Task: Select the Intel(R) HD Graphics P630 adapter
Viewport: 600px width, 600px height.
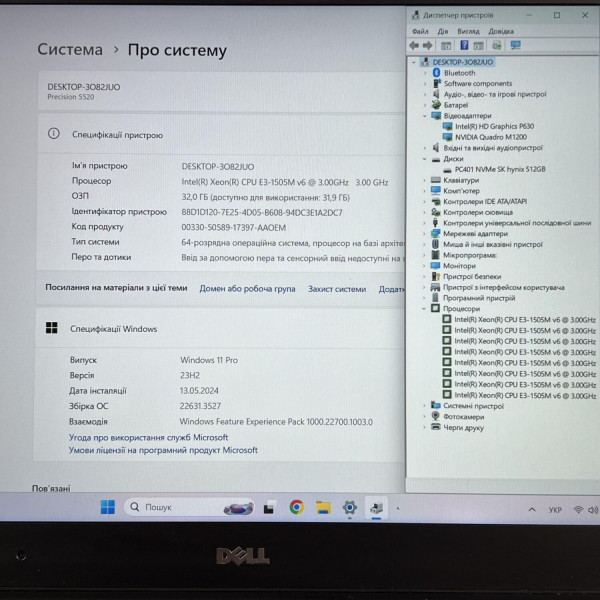Action: 494,126
